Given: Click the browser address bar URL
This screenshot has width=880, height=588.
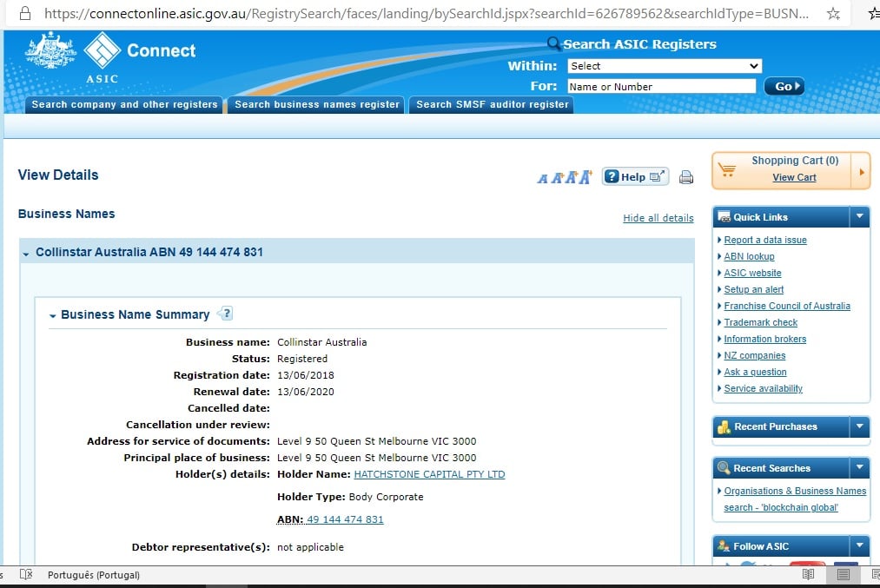Looking at the screenshot, I should (x=427, y=14).
